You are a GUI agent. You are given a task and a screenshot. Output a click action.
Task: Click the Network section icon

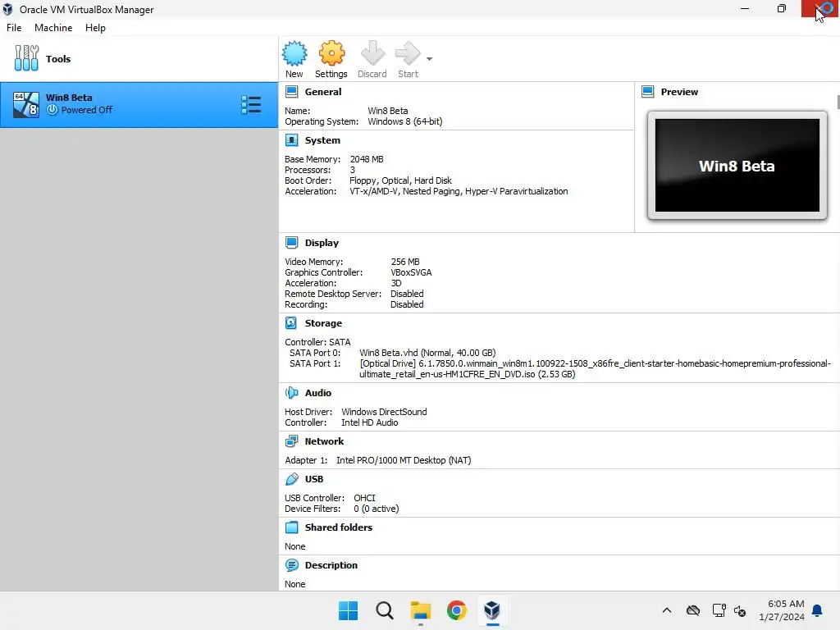pos(291,441)
